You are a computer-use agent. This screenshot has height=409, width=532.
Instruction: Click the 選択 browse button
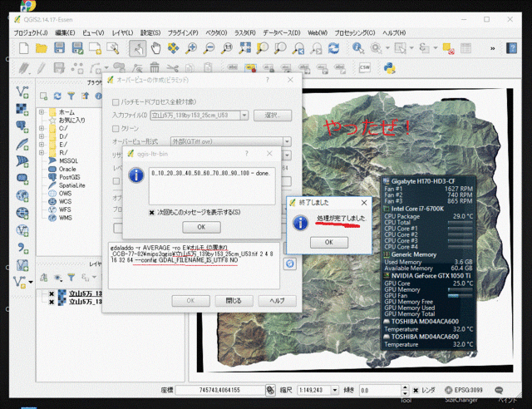273,116
